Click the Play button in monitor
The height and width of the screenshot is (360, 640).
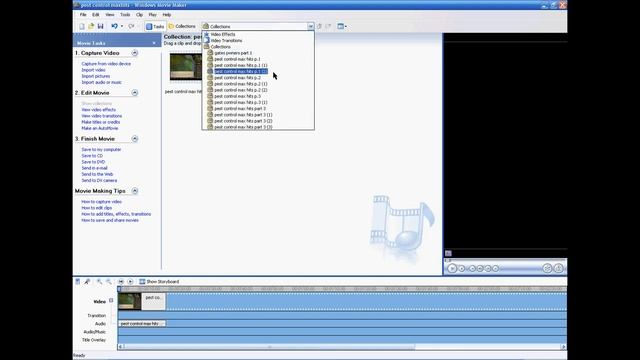pyautogui.click(x=452, y=268)
